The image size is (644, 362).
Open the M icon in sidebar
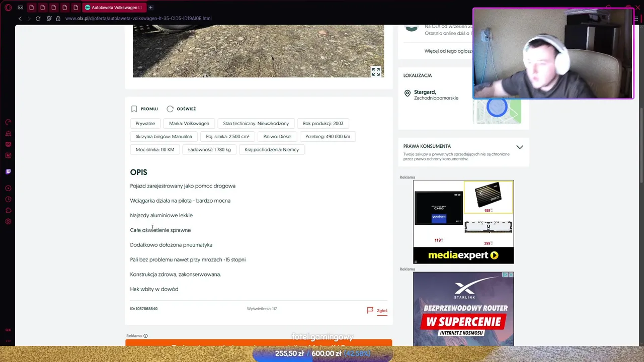pyautogui.click(x=8, y=155)
